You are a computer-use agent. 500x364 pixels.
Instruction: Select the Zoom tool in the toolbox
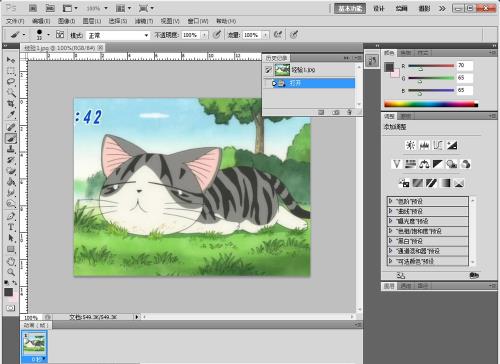pos(11,272)
